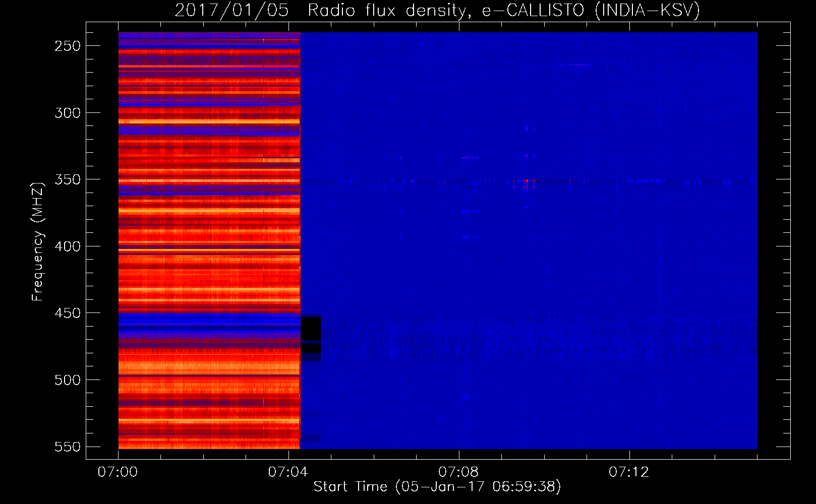
Task: Select the 'Frequency (MHZ)' axis label
Action: [38, 241]
